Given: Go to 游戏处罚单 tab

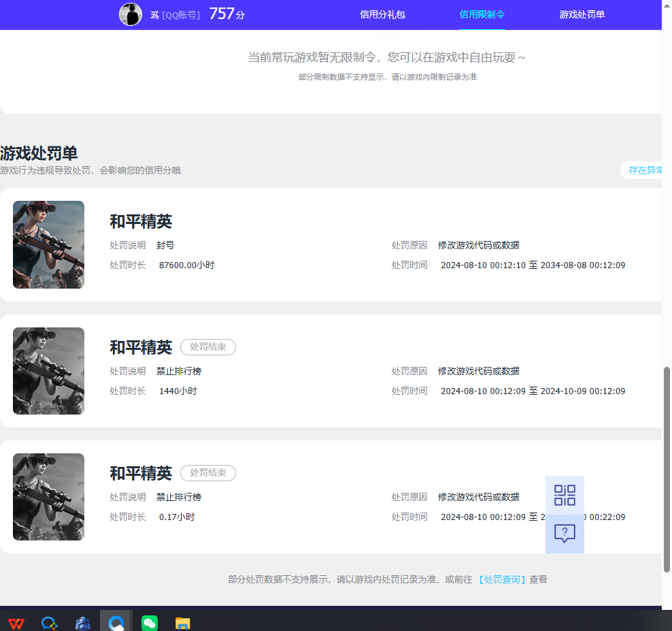Looking at the screenshot, I should point(582,14).
